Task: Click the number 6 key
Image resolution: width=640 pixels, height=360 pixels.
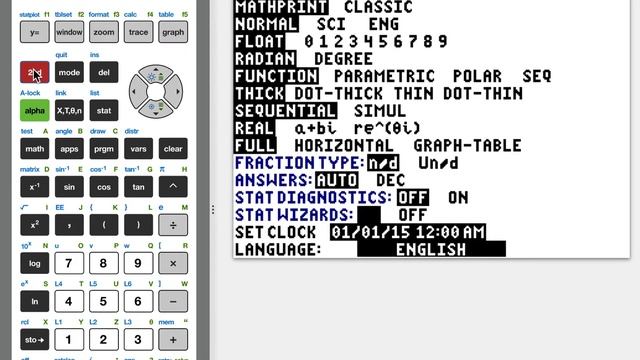Action: (x=138, y=301)
